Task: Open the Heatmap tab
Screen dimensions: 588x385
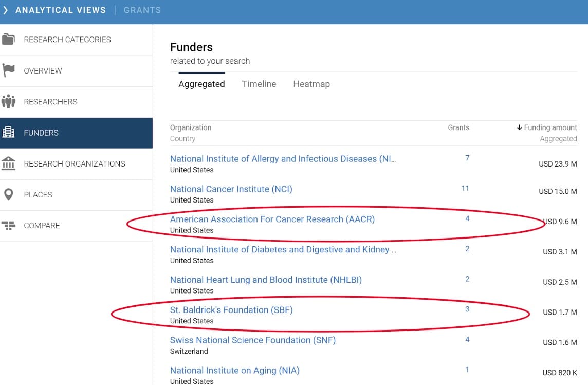Action: click(x=311, y=84)
